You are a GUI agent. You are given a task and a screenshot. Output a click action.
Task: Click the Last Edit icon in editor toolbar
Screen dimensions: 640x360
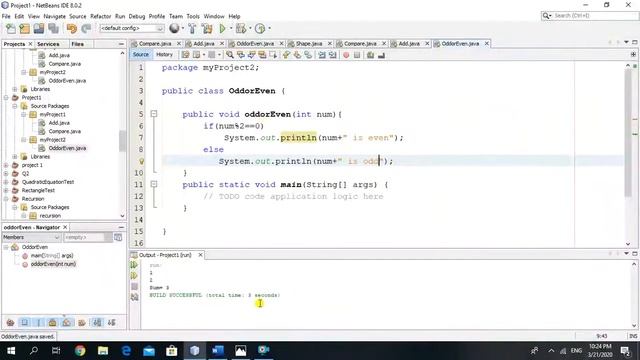185,55
